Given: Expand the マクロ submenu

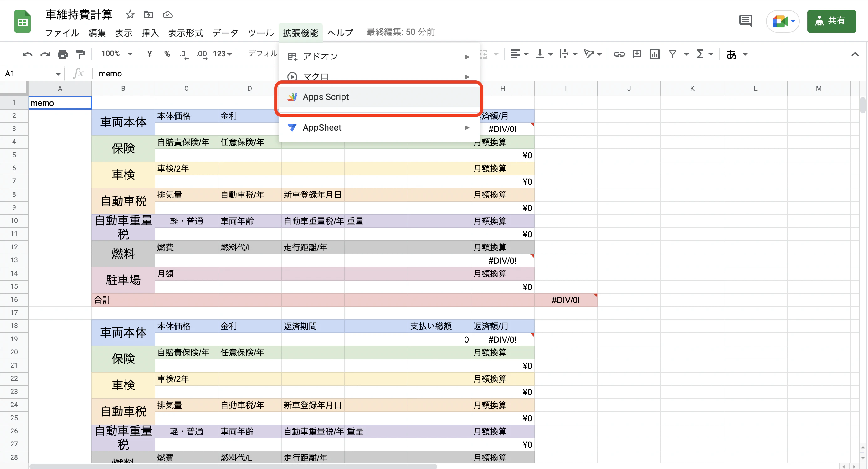Looking at the screenshot, I should tap(379, 76).
